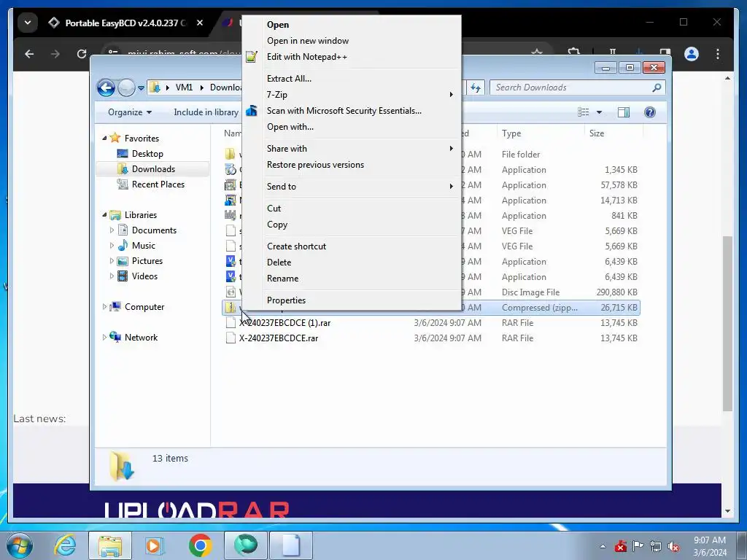Click Explorer forward navigation button

coord(126,87)
